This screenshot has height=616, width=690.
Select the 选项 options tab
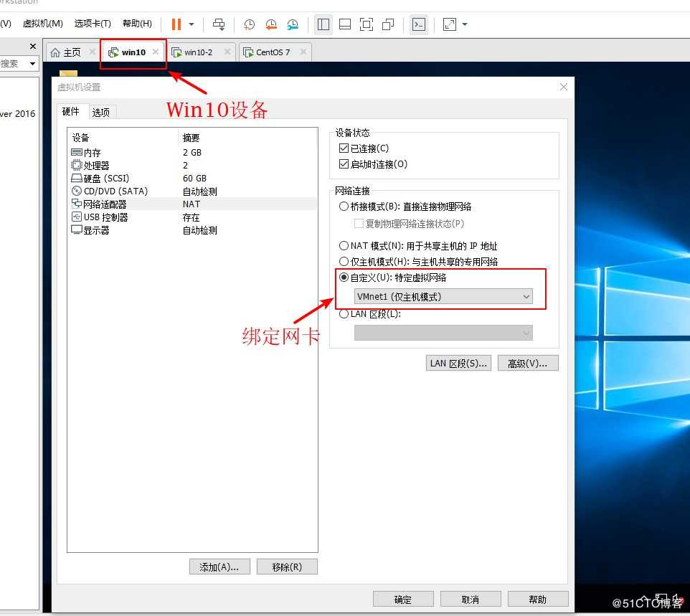click(100, 113)
